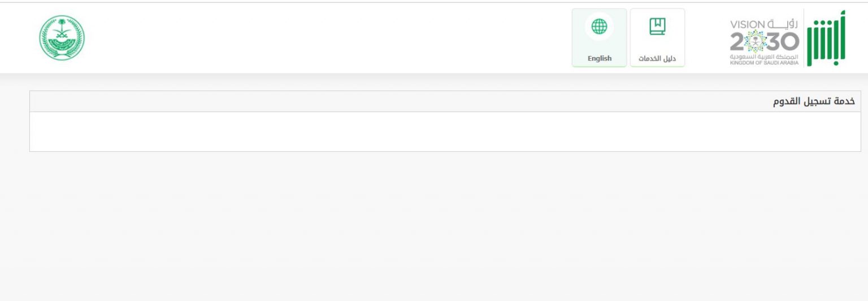The width and height of the screenshot is (868, 301).
Task: Click the globe language icon
Action: [x=599, y=27]
